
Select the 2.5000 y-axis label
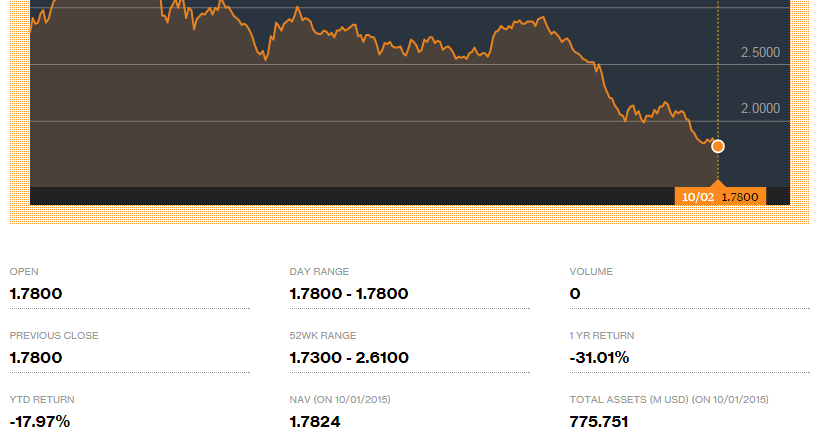click(x=760, y=52)
